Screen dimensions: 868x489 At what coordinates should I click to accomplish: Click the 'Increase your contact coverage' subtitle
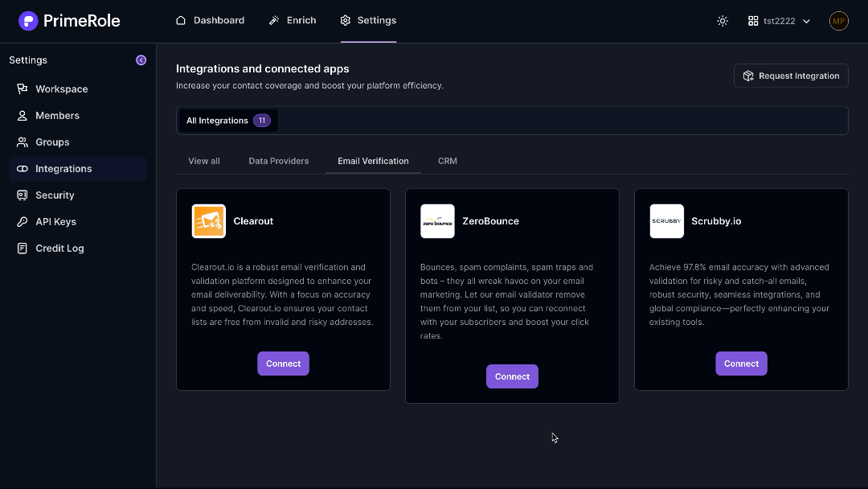coord(309,86)
